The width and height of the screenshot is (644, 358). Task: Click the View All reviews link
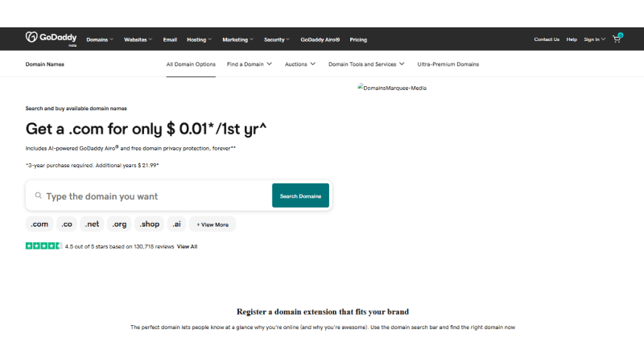click(x=187, y=246)
